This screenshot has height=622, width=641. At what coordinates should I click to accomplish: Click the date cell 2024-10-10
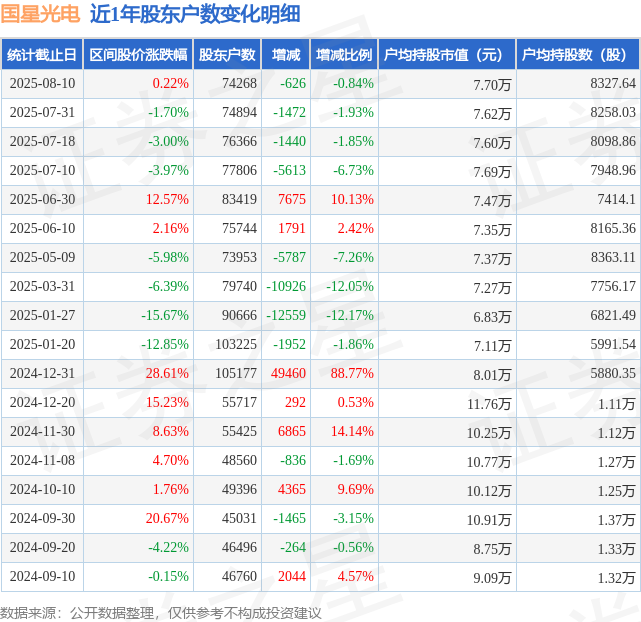coord(43,490)
